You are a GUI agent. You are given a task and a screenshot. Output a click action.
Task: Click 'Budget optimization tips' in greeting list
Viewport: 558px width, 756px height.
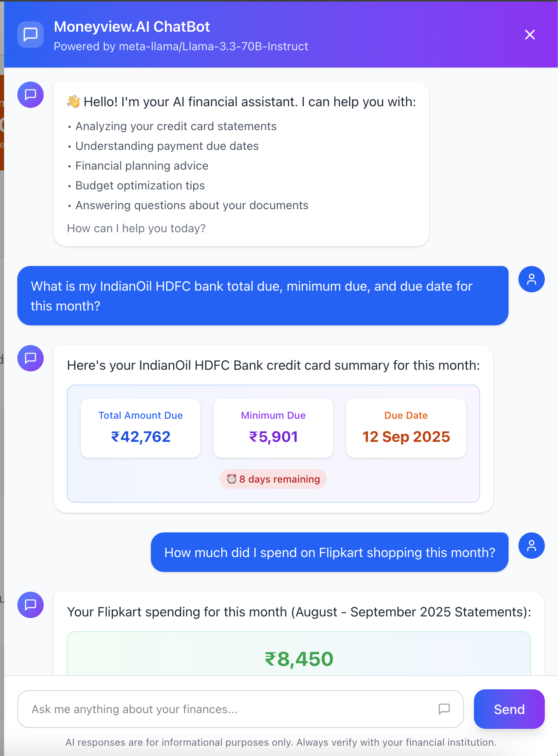140,186
